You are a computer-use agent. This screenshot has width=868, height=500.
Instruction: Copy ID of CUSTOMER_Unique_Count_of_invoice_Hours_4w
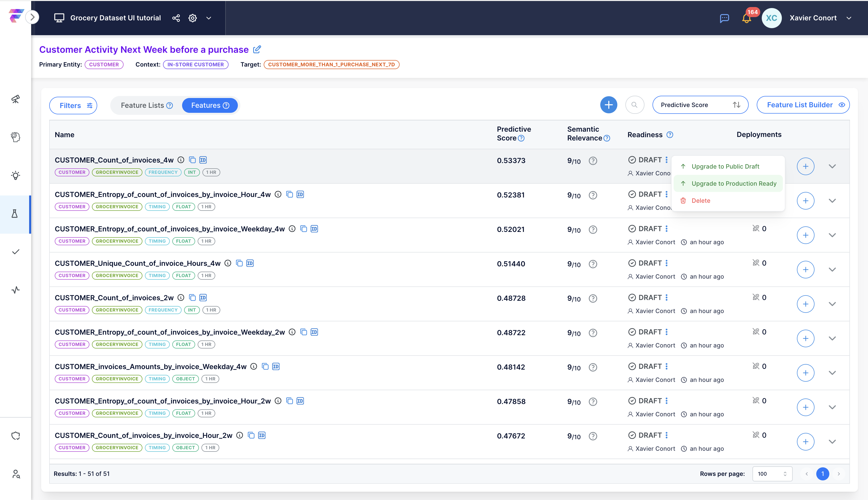250,263
